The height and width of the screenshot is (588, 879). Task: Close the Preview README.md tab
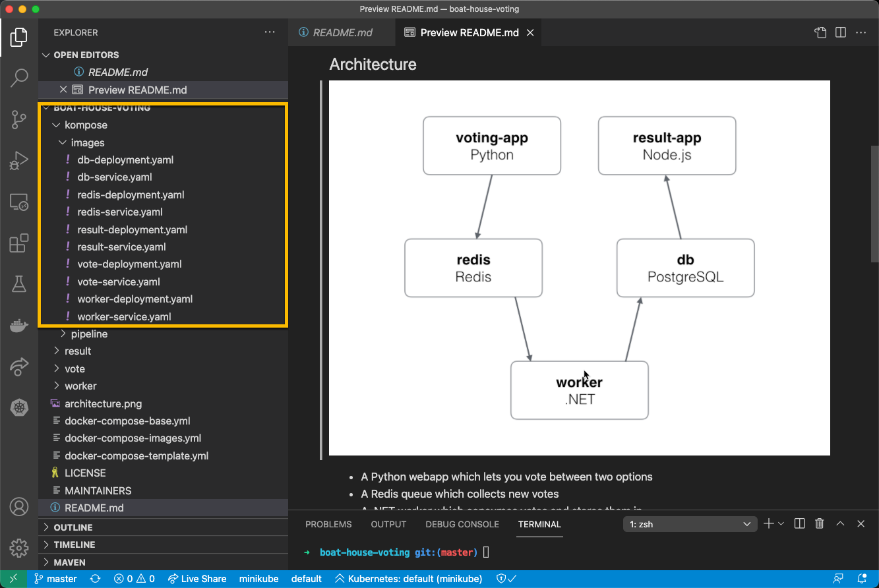530,32
